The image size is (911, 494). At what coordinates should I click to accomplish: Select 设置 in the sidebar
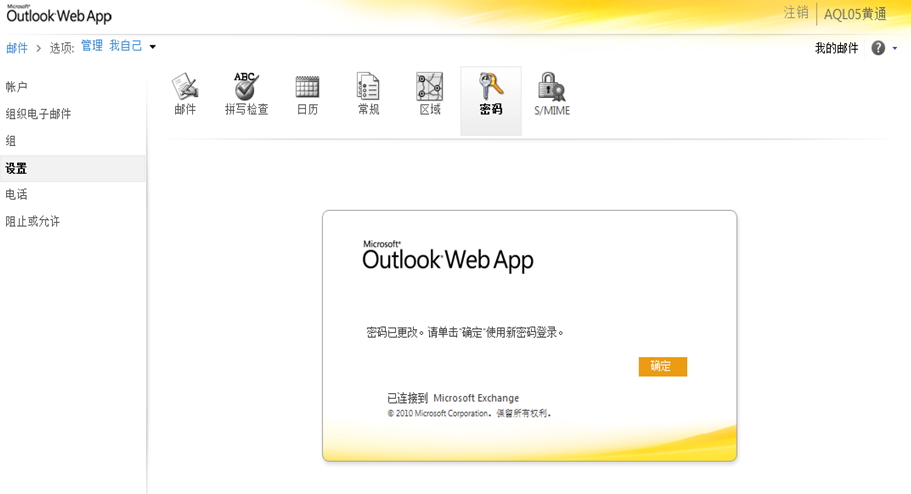[x=73, y=169]
